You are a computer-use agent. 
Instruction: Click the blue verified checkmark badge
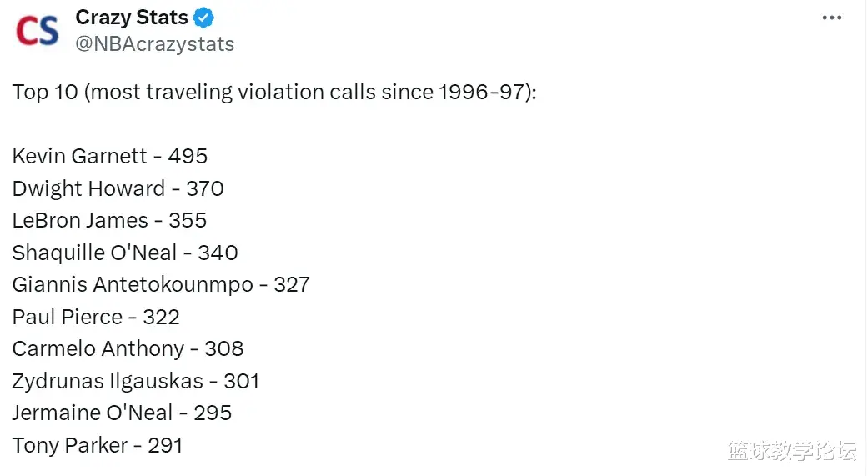[203, 18]
